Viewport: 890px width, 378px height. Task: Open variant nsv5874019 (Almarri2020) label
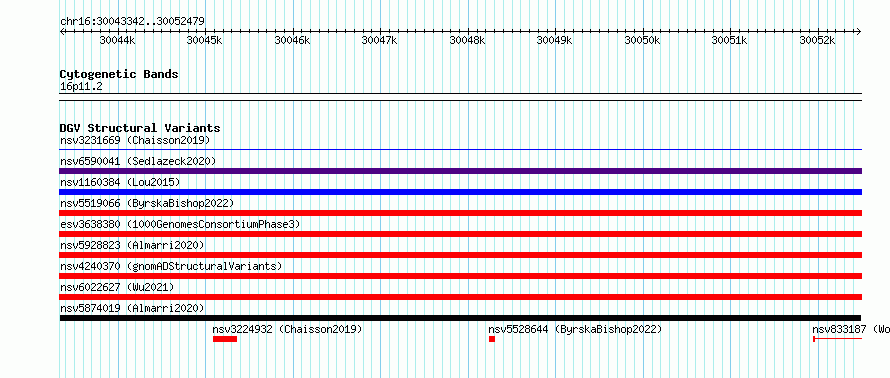132,308
